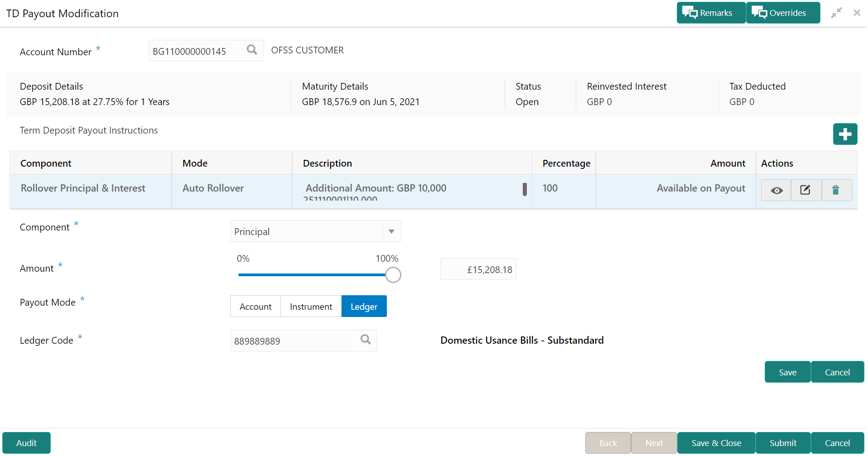The height and width of the screenshot is (456, 868).
Task: Cancel the payout instruction edit form
Action: [837, 372]
